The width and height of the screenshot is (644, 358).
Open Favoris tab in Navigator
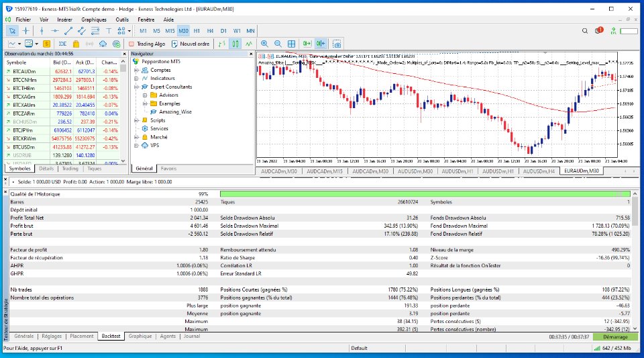168,169
